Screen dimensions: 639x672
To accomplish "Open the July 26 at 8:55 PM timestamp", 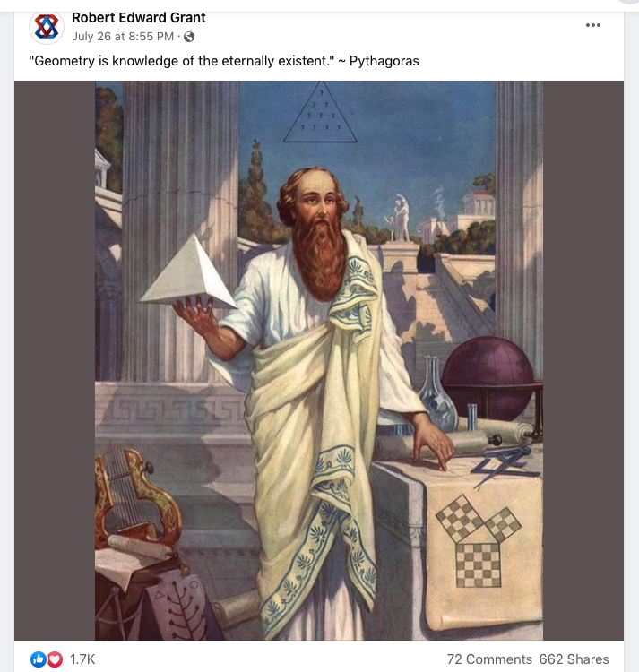I will [x=123, y=37].
